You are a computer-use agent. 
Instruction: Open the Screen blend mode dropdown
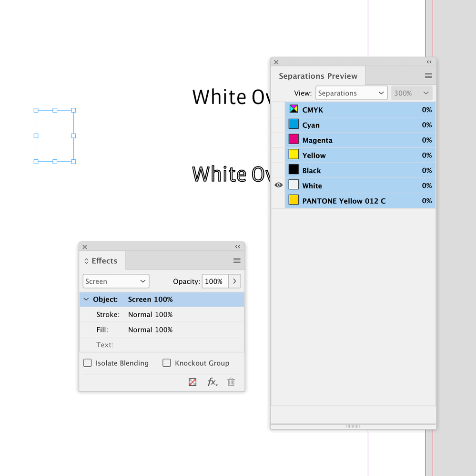tap(116, 281)
